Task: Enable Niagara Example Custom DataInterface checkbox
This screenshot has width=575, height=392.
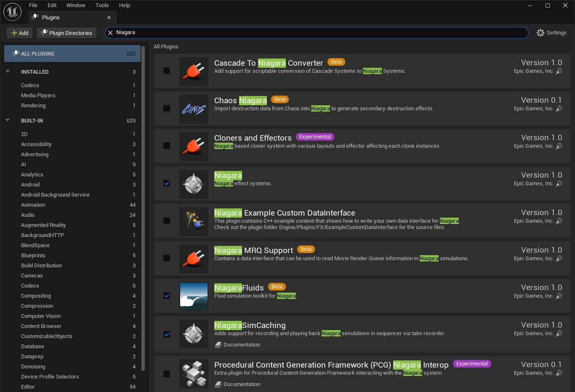Action: pyautogui.click(x=167, y=221)
